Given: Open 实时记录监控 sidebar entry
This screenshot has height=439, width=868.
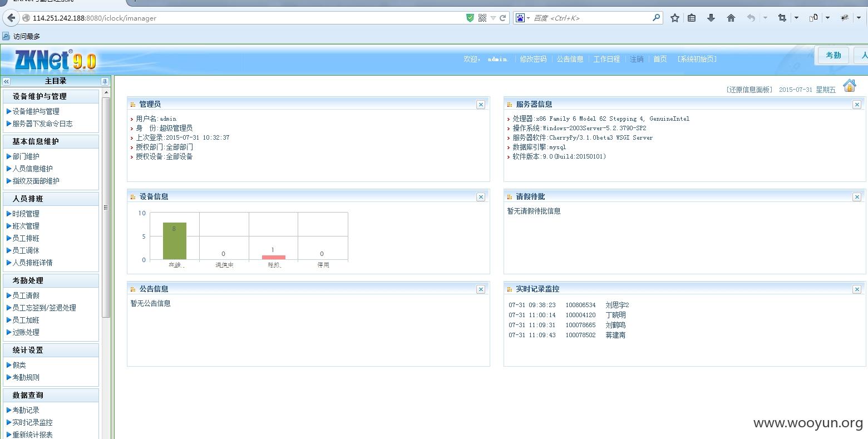Looking at the screenshot, I should coord(33,422).
